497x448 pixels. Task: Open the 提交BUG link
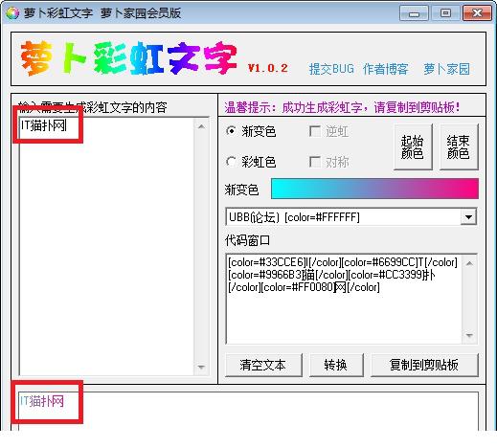[331, 69]
